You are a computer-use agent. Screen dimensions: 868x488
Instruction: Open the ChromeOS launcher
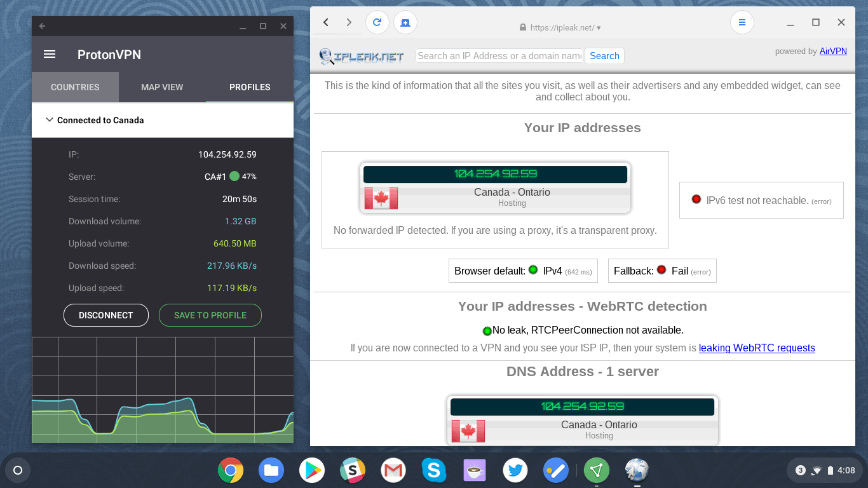coord(18,470)
